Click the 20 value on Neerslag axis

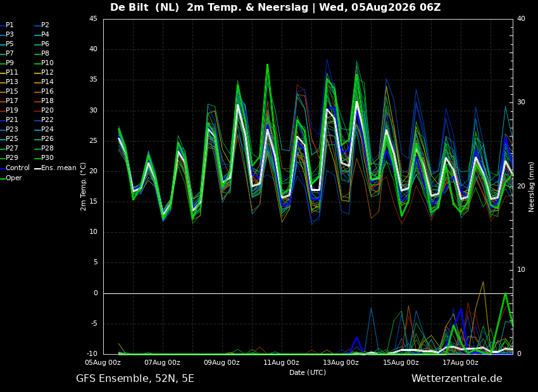pos(521,186)
